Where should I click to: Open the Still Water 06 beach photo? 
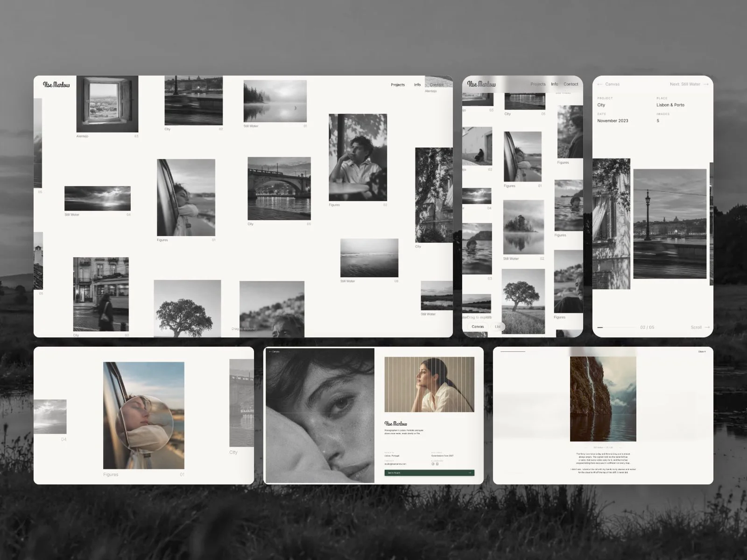tap(369, 258)
